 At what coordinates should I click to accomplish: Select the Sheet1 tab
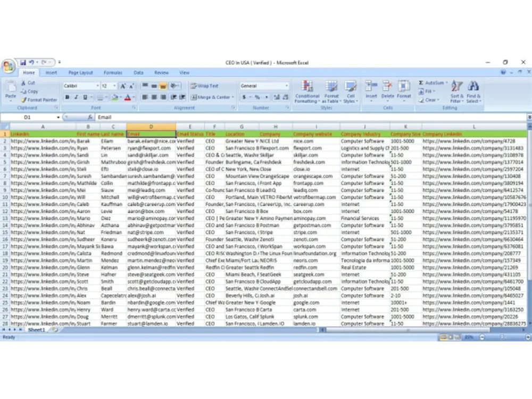pos(36,330)
